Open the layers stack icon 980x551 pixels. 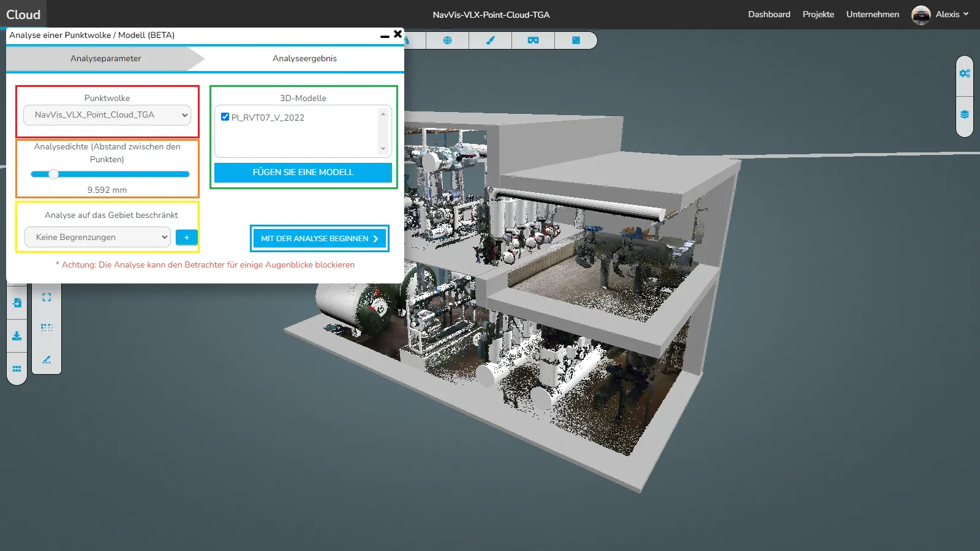click(x=965, y=114)
